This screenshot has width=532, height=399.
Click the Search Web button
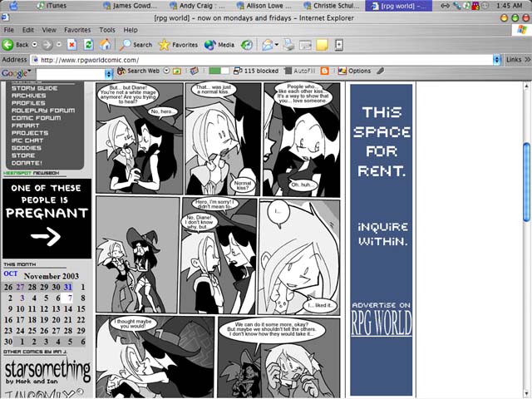pos(139,71)
